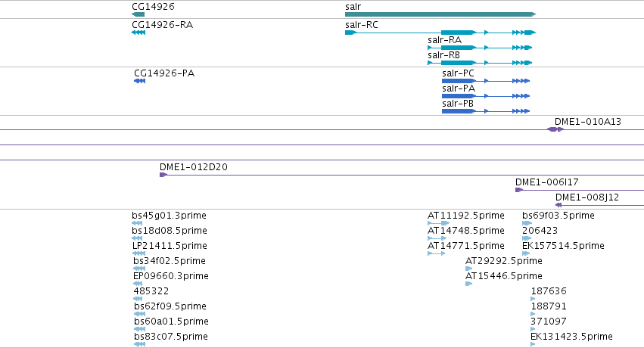Click the AT11192.5prime EST feature glyph
The height and width of the screenshot is (348, 644).
439,223
